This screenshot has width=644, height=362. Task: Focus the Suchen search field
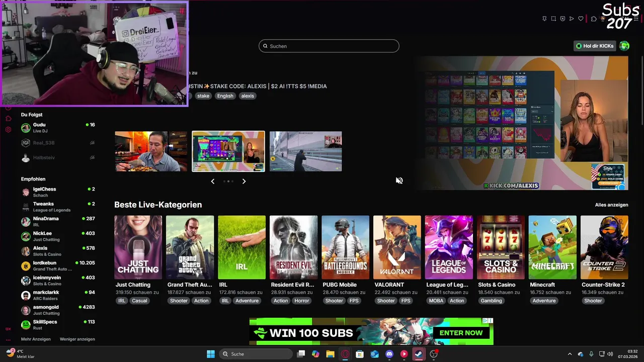click(x=329, y=46)
